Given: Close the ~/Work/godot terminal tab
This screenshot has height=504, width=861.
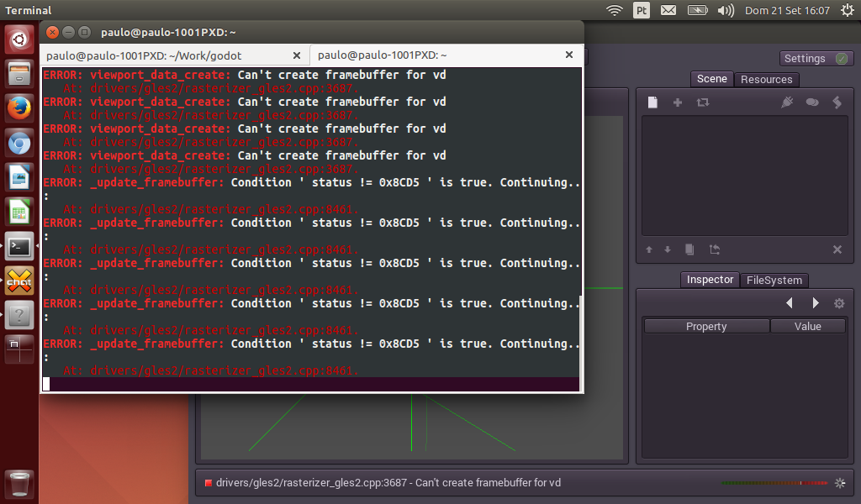Looking at the screenshot, I should [297, 55].
